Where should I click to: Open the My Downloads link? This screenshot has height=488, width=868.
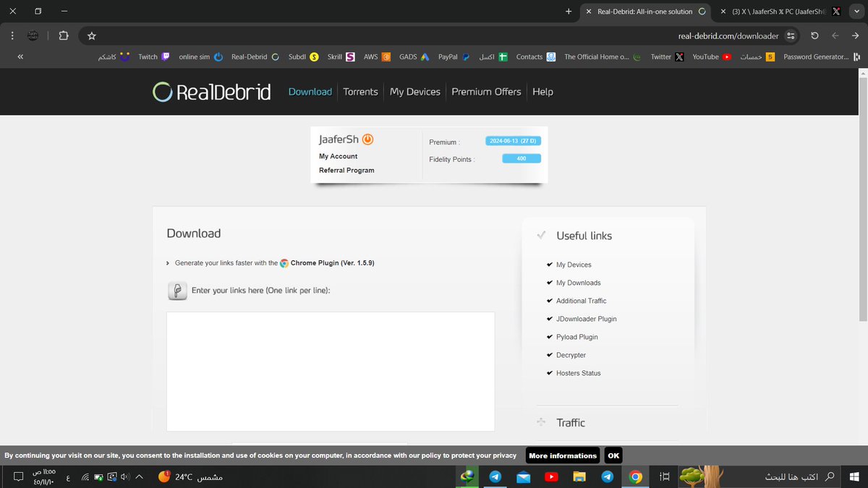click(x=579, y=283)
